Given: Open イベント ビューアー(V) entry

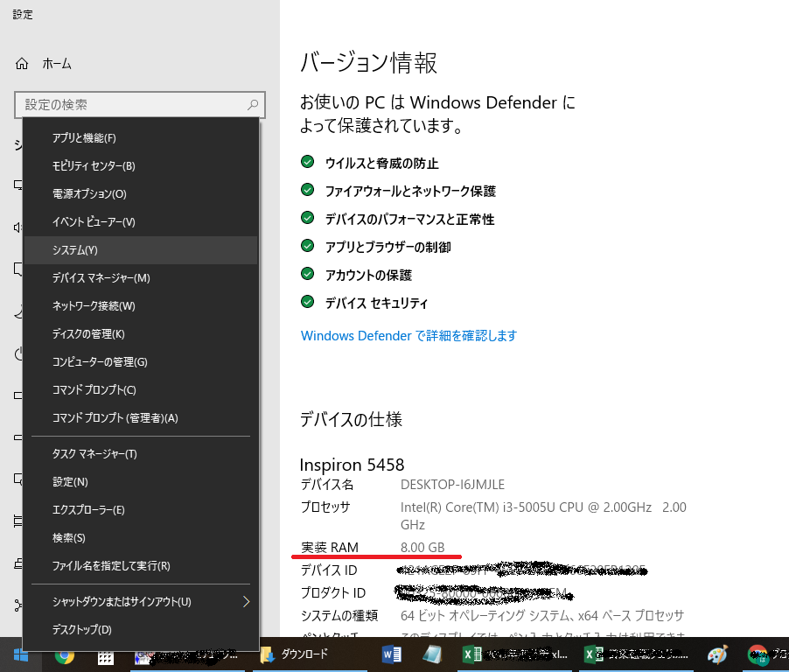Looking at the screenshot, I should [x=140, y=222].
